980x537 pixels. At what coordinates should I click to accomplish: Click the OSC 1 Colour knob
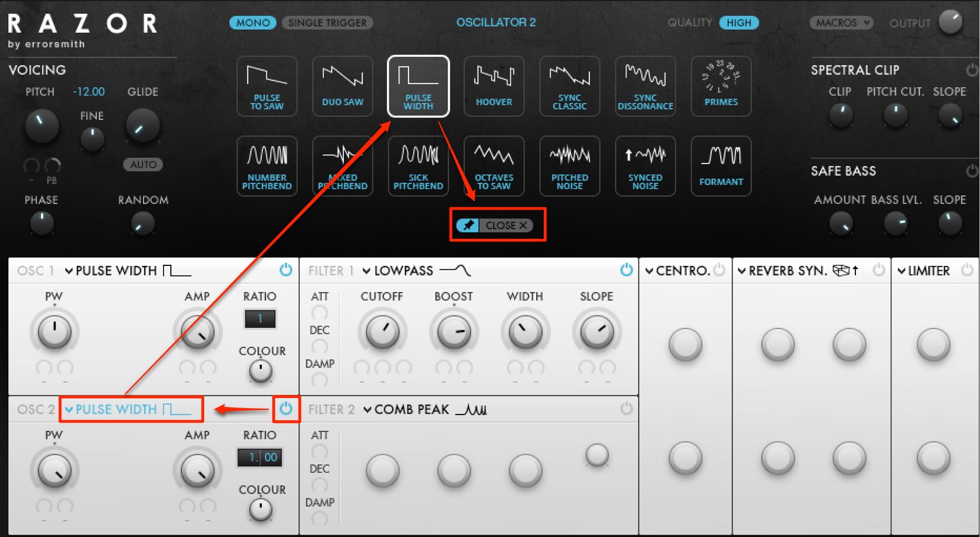pos(260,371)
